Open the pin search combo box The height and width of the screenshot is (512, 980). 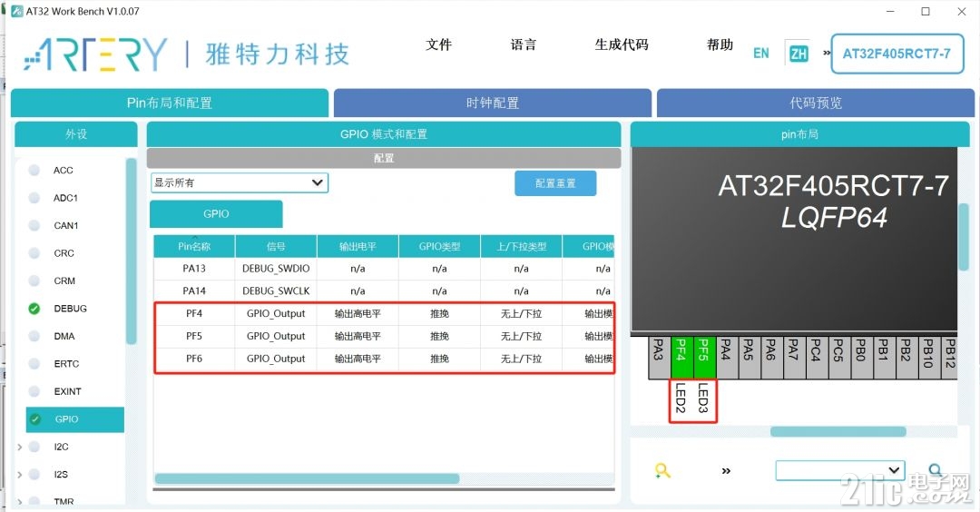[840, 470]
